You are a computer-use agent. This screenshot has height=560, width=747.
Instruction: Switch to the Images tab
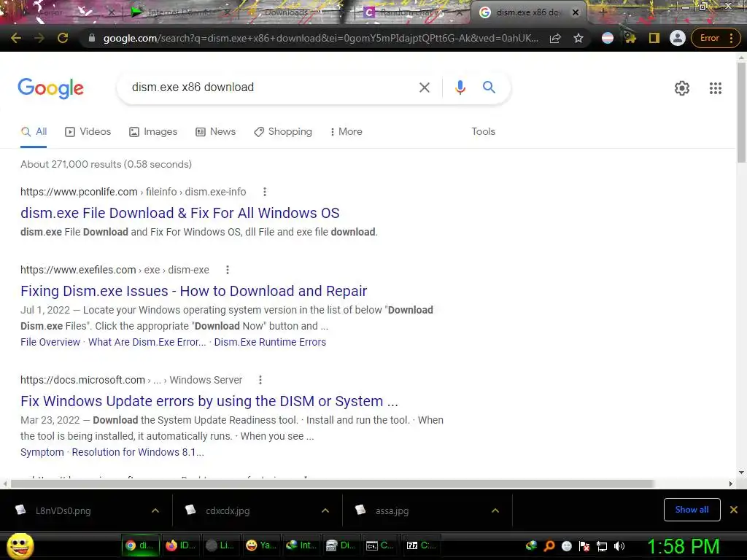(153, 132)
